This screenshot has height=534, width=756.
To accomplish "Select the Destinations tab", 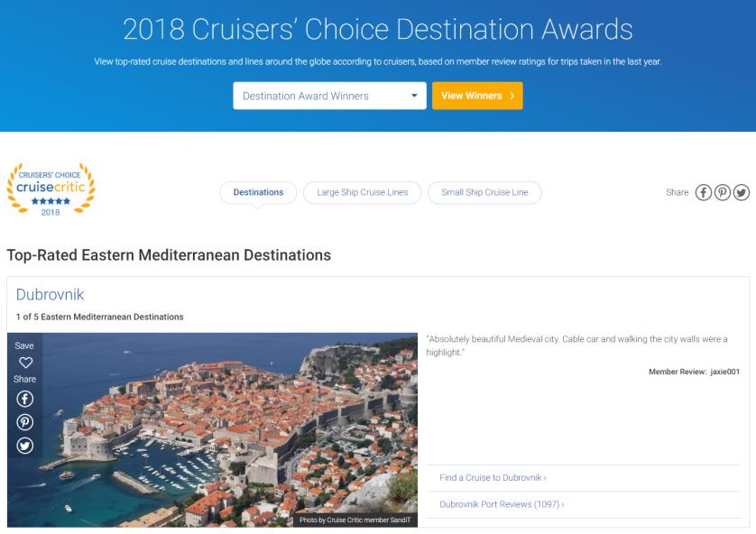I will tap(258, 192).
